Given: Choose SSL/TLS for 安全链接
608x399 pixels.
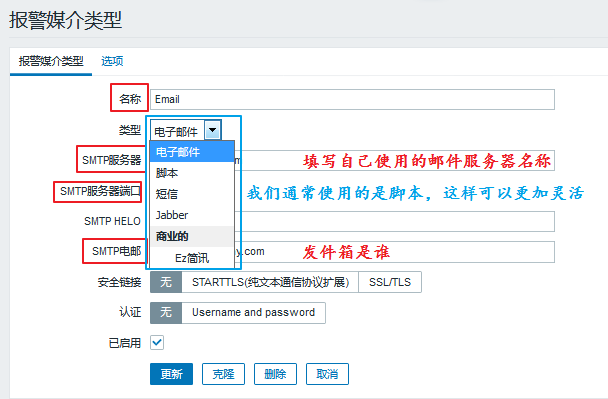Looking at the screenshot, I should (x=390, y=282).
